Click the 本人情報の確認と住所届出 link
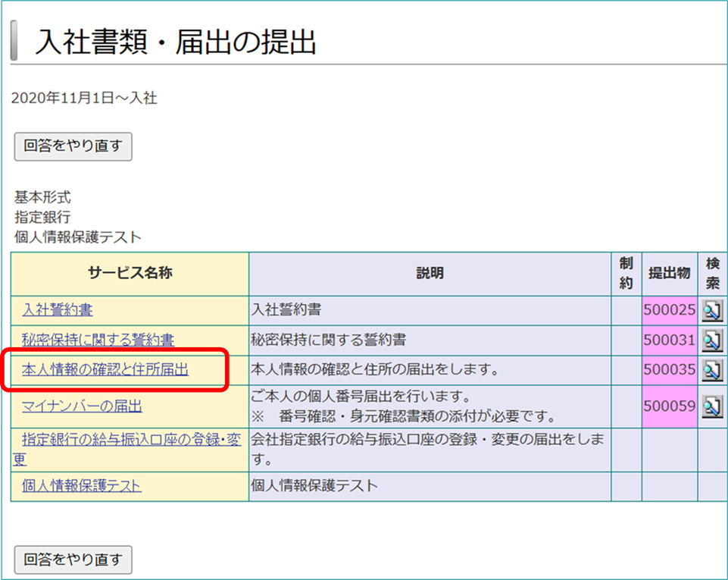Viewport: 728px width, 580px height. (105, 370)
